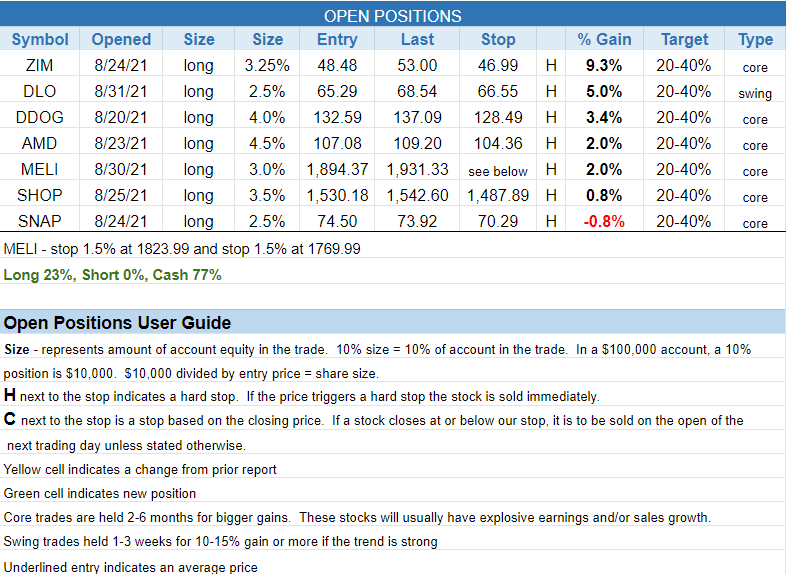Click entry price 65.29
The height and width of the screenshot is (574, 786).
[337, 91]
